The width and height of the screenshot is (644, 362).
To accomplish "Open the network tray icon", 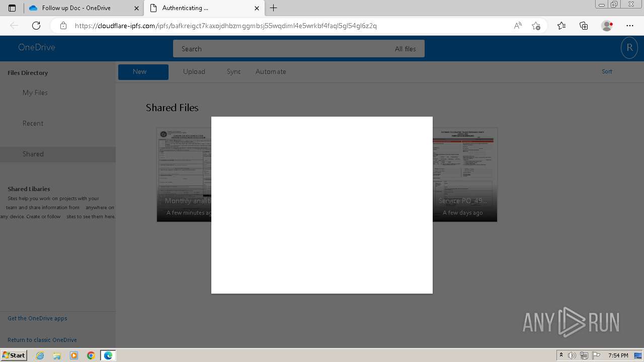I will tap(584, 355).
